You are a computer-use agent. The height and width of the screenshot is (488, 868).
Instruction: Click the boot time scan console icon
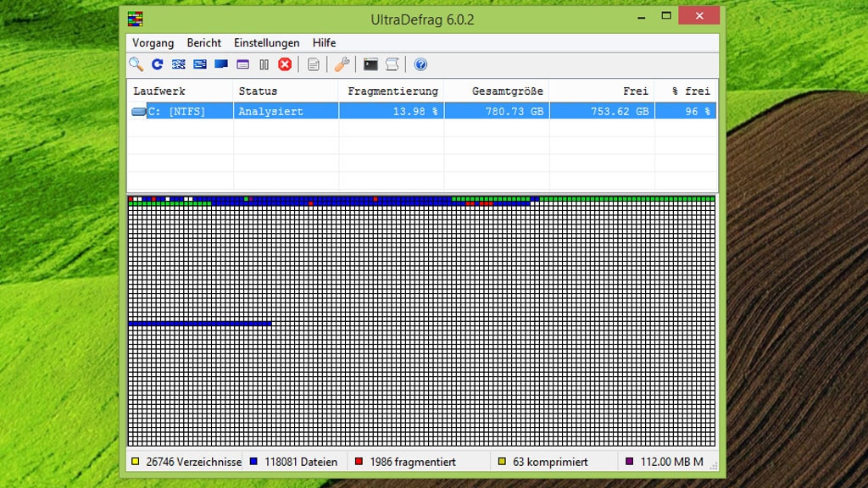click(x=370, y=64)
